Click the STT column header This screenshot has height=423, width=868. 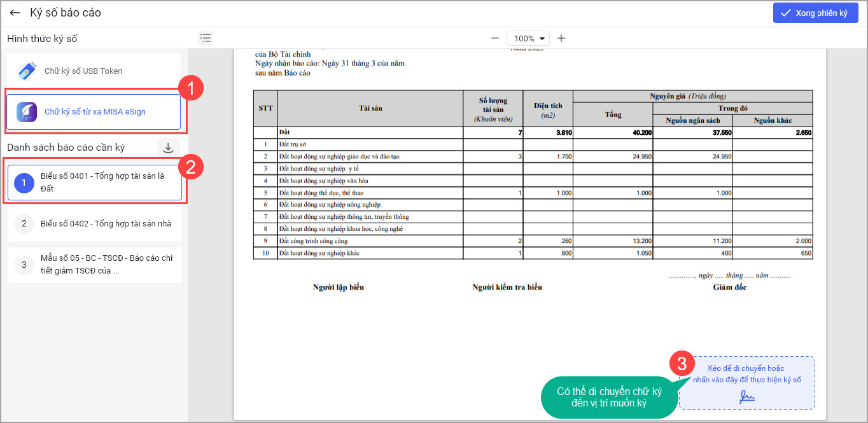265,108
